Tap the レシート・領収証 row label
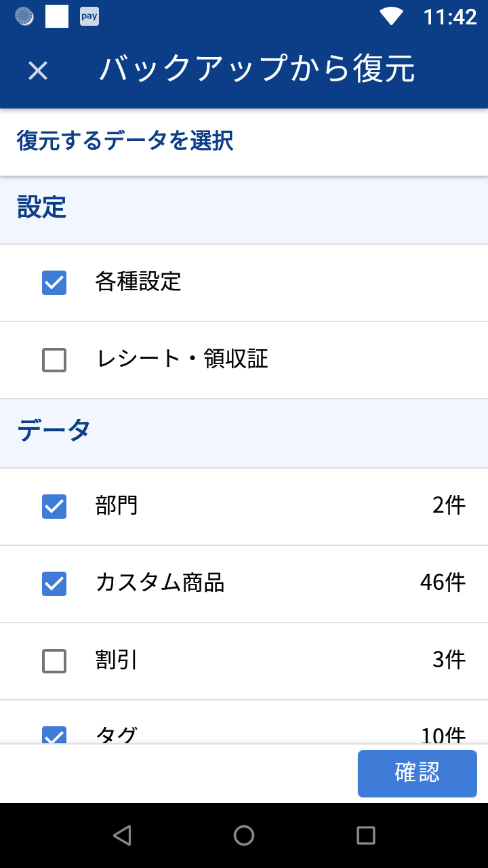 tap(182, 359)
